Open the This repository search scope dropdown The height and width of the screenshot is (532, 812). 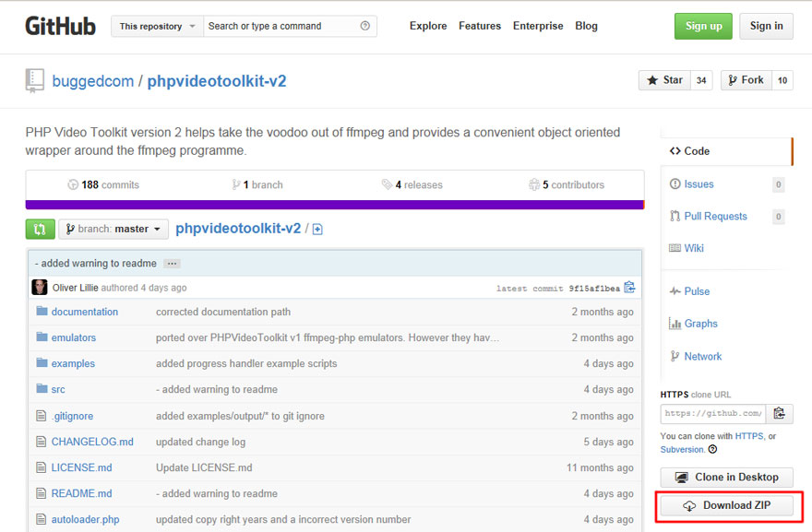click(157, 27)
